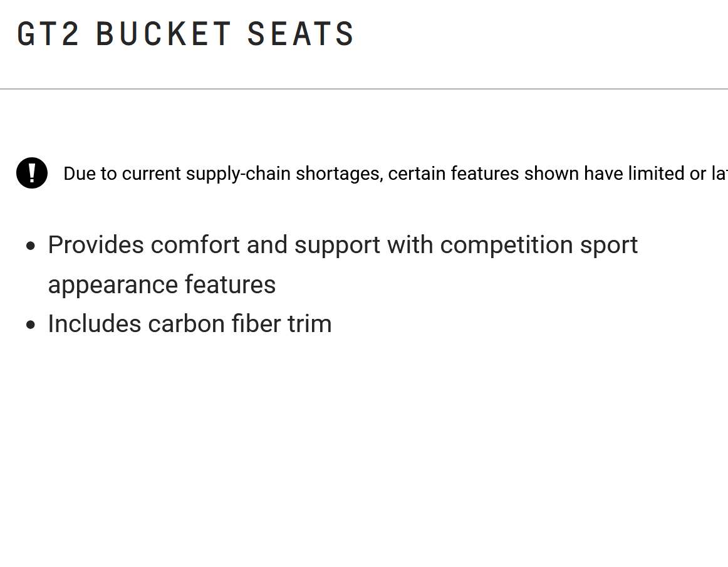Click the word "BUCKET" in the heading
The height and width of the screenshot is (567, 728).
(164, 34)
